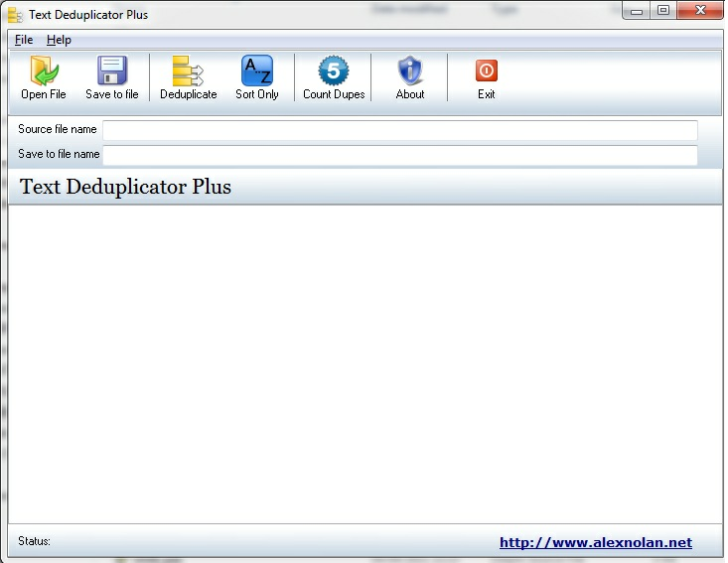Click the red Exit power icon
This screenshot has width=728, height=563.
(486, 70)
